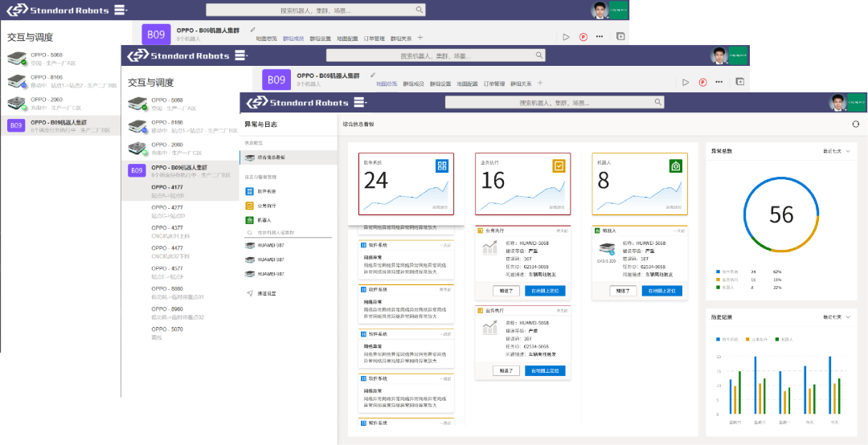Click search magnifier in middle window search bar
Screen dimensions: 868x445
(539, 55)
